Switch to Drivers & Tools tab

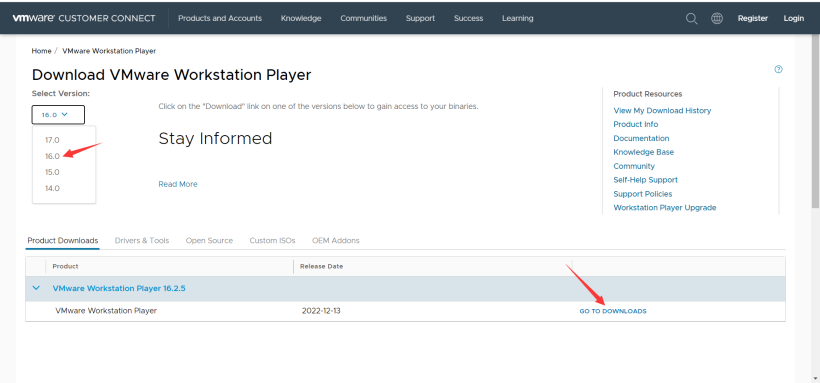tap(142, 241)
